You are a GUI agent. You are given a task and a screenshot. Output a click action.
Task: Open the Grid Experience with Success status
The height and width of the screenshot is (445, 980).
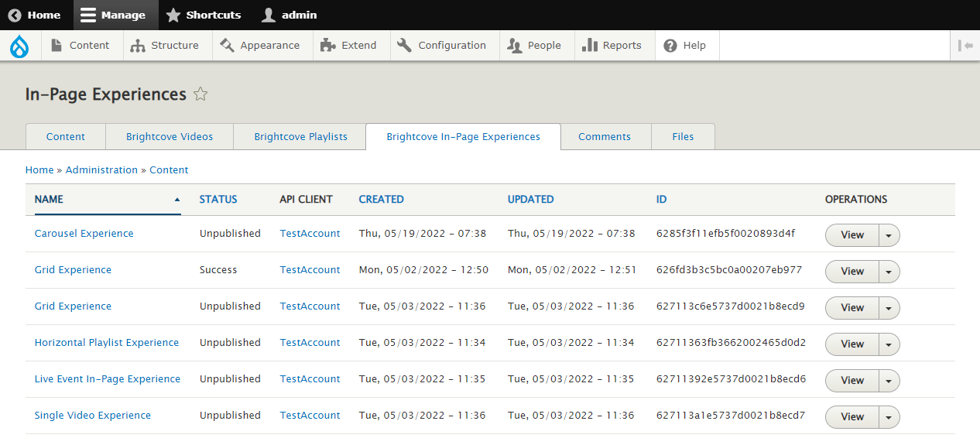73,270
